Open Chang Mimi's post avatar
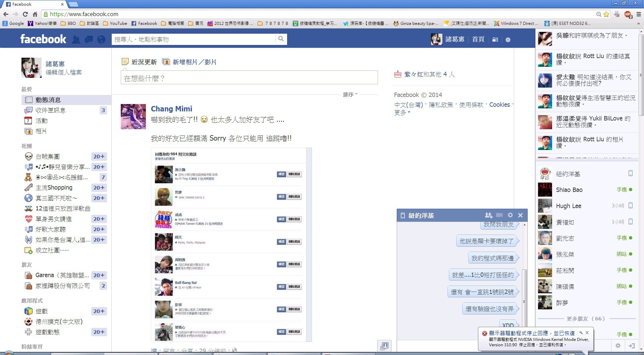The width and height of the screenshot is (644, 355). 133,116
